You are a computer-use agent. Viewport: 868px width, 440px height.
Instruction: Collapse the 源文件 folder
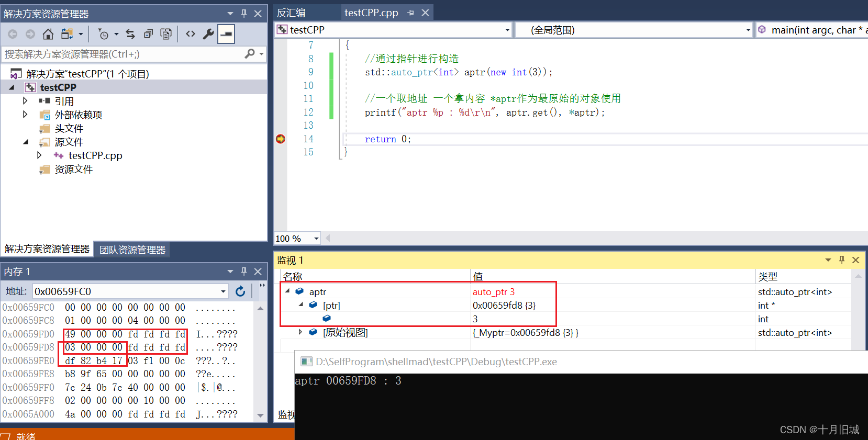pyautogui.click(x=26, y=142)
